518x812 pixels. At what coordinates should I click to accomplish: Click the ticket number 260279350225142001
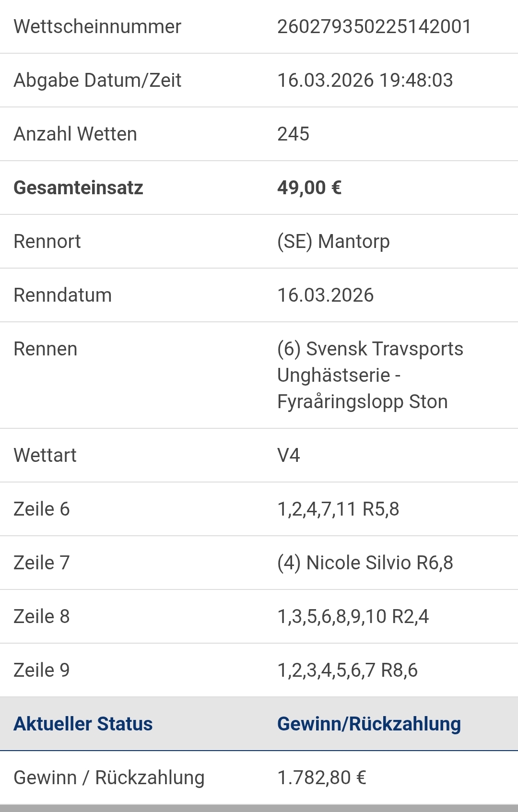tap(374, 26)
